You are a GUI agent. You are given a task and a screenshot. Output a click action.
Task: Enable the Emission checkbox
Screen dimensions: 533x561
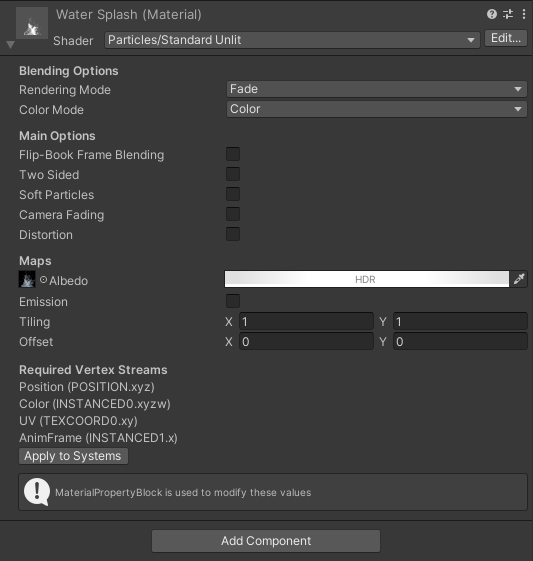pos(233,301)
